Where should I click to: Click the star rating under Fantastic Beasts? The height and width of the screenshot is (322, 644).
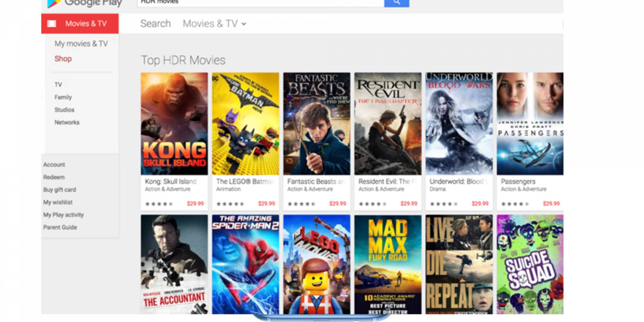click(x=302, y=204)
